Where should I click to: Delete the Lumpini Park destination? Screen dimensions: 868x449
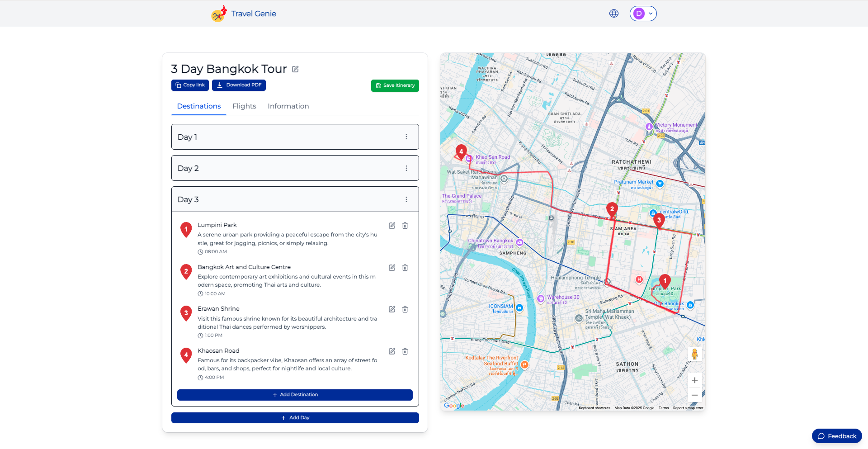click(405, 226)
